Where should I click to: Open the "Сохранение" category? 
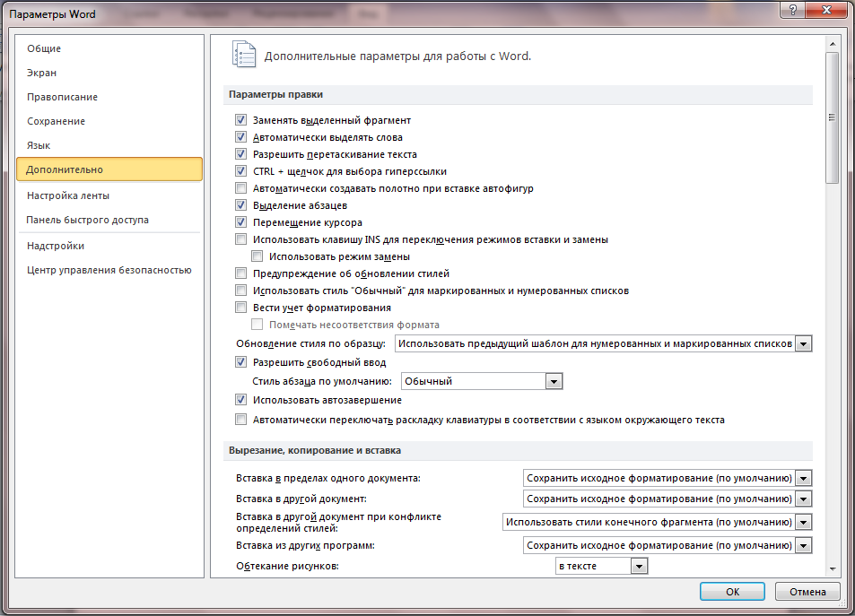pyautogui.click(x=109, y=121)
